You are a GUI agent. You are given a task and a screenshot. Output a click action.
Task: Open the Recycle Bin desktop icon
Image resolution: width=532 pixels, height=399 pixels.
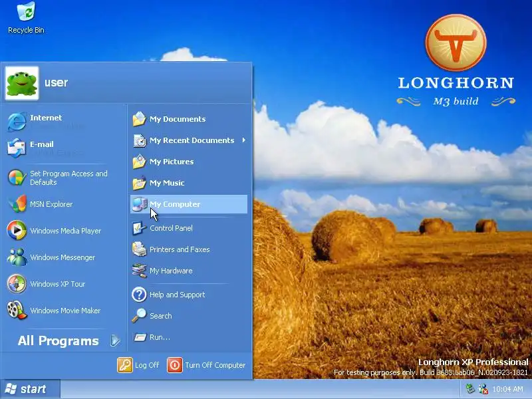tap(26, 11)
